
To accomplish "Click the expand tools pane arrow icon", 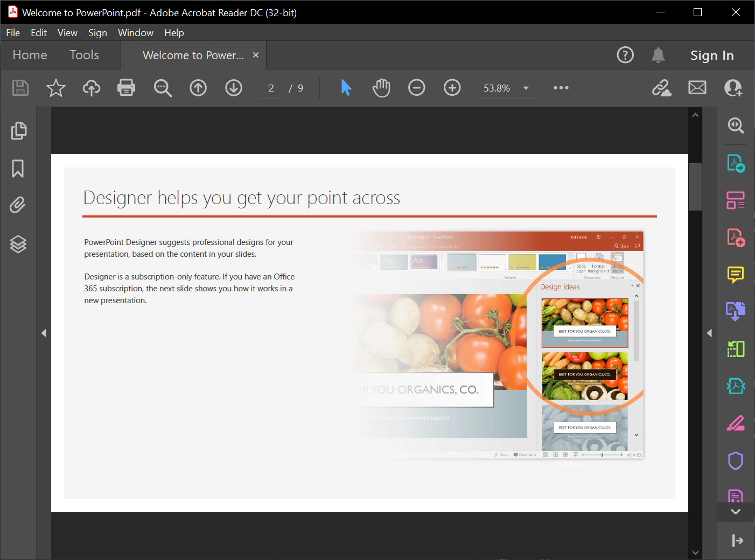I will click(x=738, y=541).
